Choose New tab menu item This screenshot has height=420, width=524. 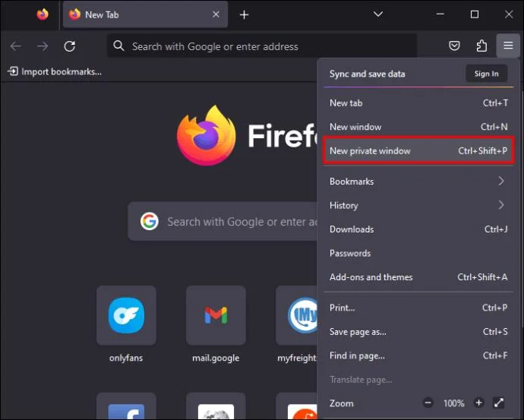[418, 103]
